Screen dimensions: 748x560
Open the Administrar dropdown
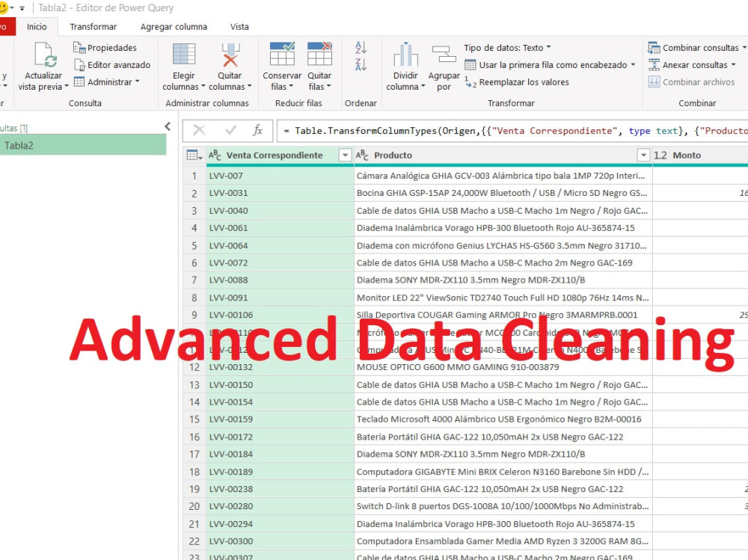coord(107,82)
